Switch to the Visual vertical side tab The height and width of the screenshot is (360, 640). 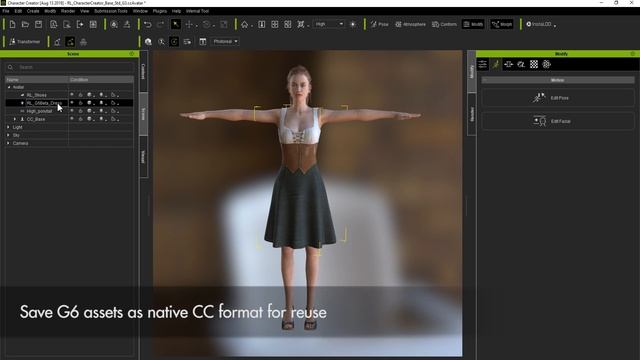click(x=143, y=157)
